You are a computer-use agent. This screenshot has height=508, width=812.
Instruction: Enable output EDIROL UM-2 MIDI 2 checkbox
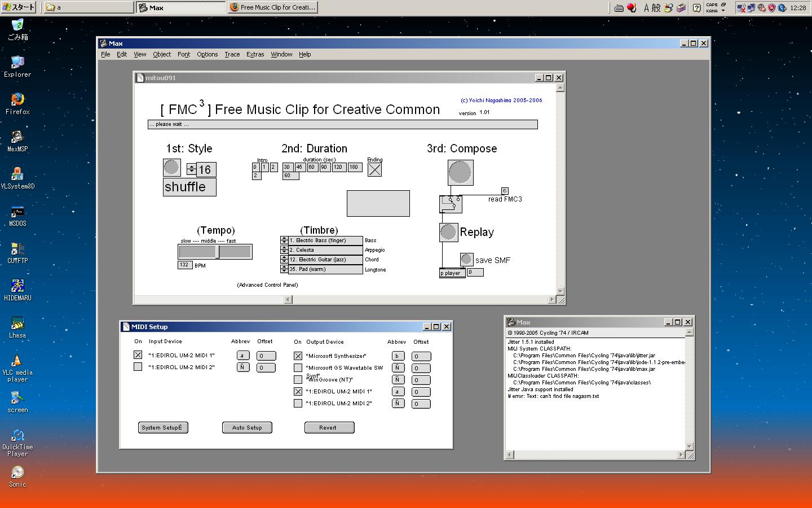click(x=298, y=404)
